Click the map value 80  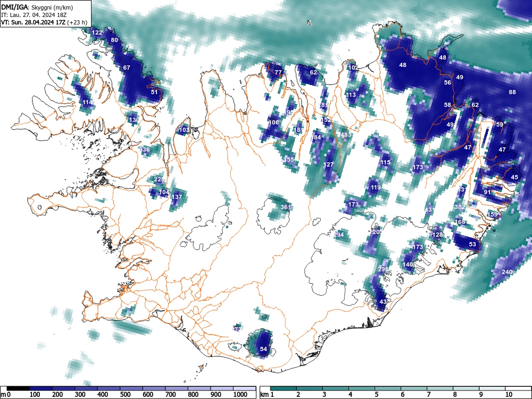(x=114, y=40)
